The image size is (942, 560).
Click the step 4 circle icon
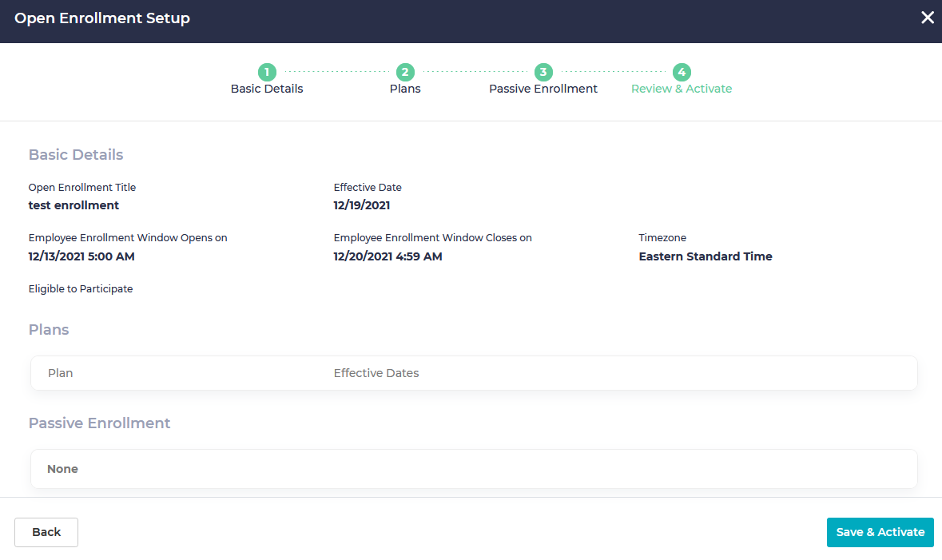[682, 72]
